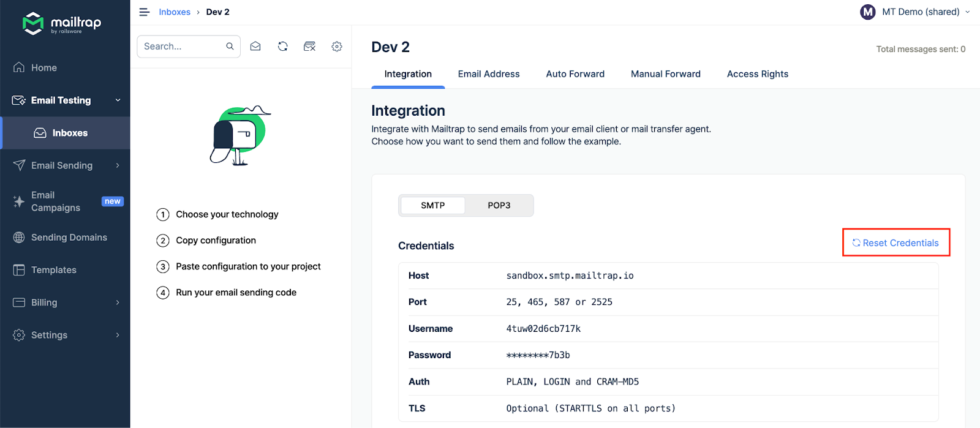Click 'Total messages sent: 0' text

(x=921, y=49)
